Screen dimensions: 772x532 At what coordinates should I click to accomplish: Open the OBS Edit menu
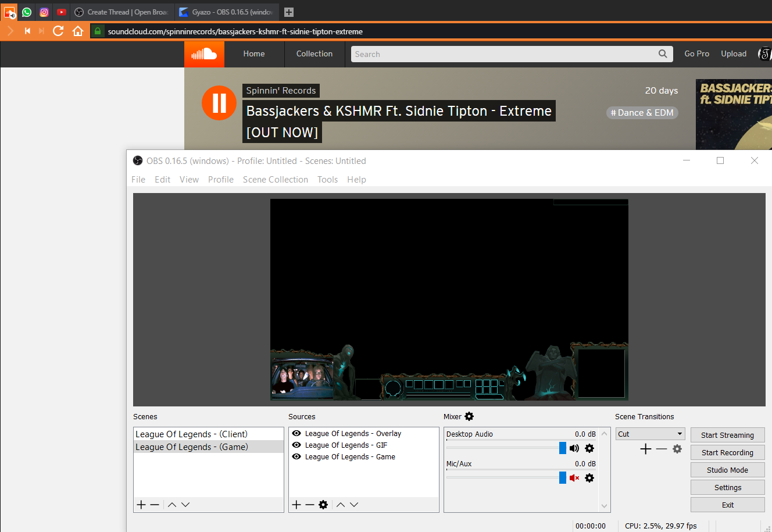(x=163, y=180)
